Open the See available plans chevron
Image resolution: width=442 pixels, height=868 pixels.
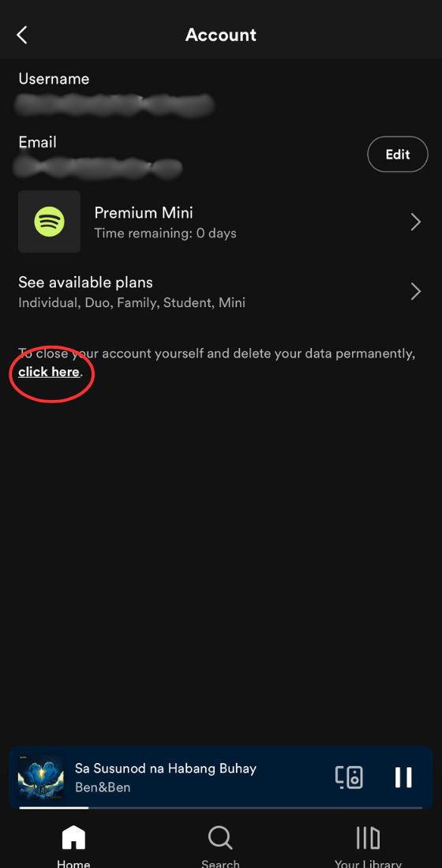click(x=416, y=292)
